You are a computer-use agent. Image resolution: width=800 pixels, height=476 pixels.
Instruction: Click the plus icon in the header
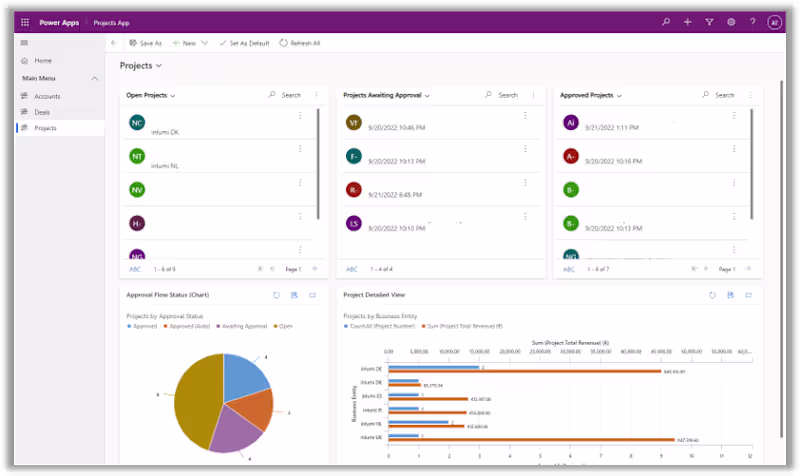click(x=688, y=22)
